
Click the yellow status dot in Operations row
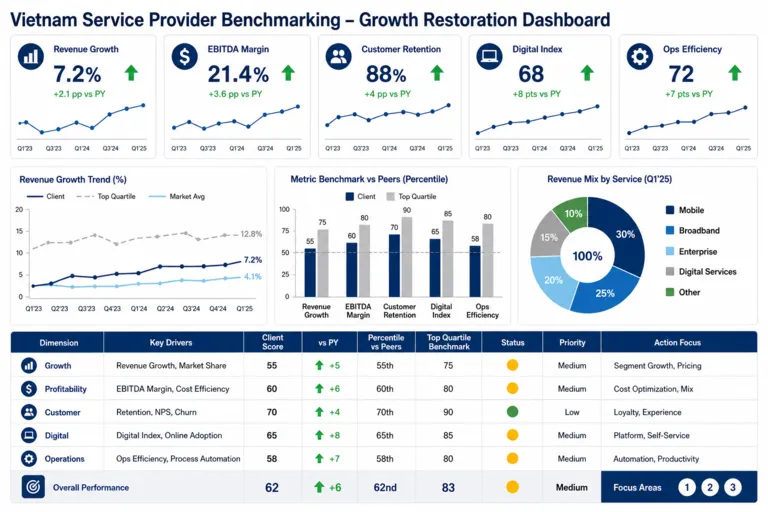[512, 459]
